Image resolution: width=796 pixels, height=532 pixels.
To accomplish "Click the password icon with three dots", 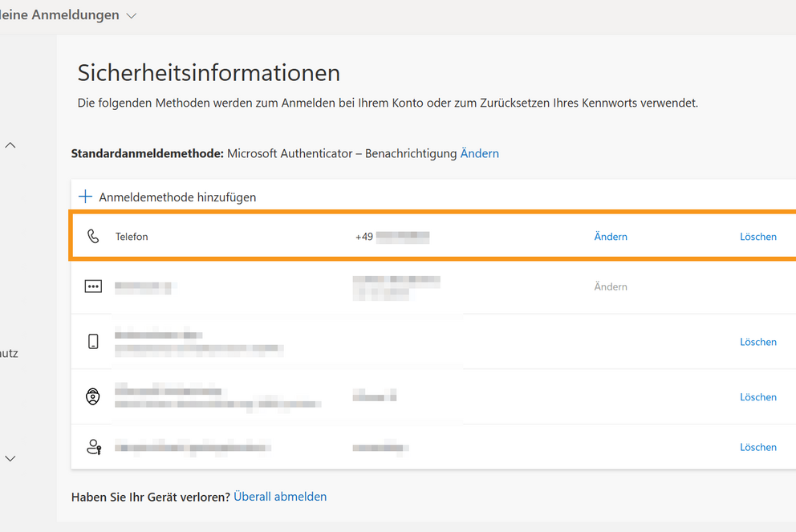I will click(x=93, y=286).
